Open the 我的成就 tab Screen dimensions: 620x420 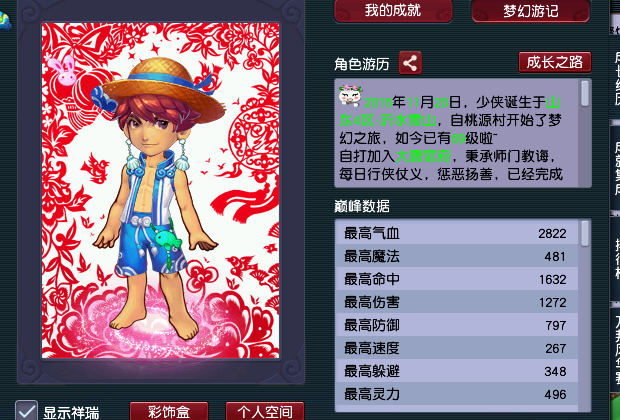(x=393, y=11)
